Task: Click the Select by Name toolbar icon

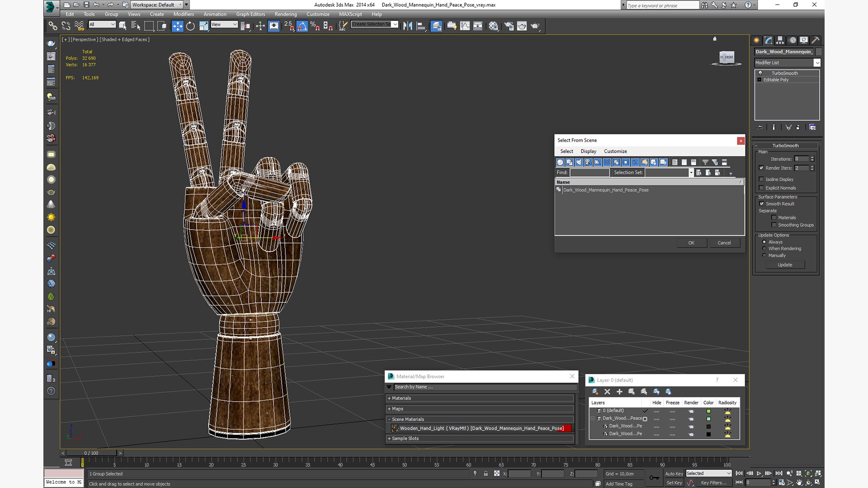Action: [136, 26]
